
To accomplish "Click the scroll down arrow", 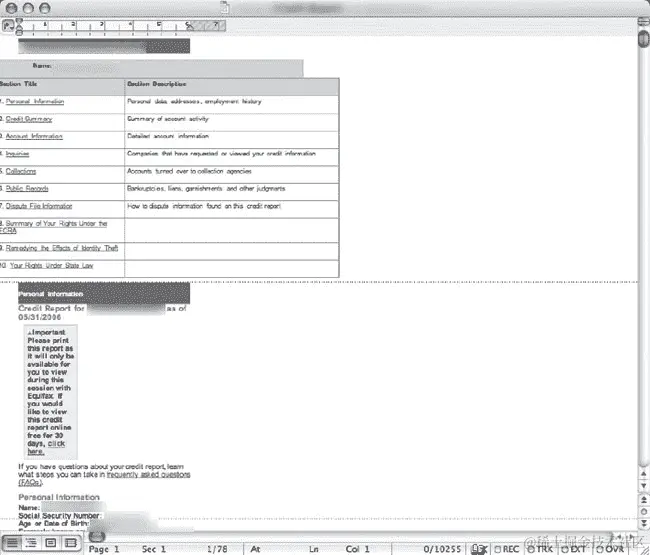I will [644, 485].
